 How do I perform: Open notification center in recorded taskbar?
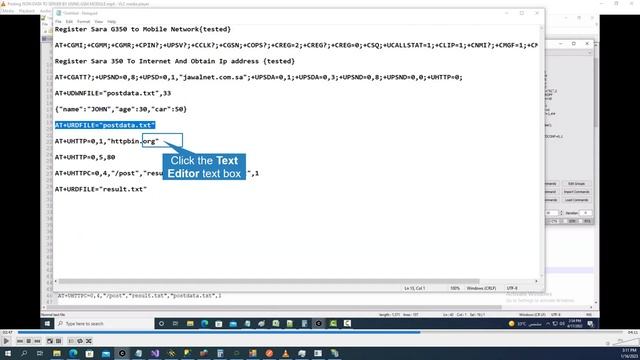click(590, 324)
